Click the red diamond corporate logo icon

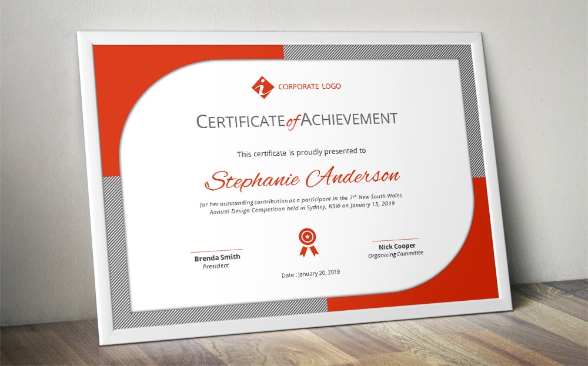pyautogui.click(x=263, y=88)
